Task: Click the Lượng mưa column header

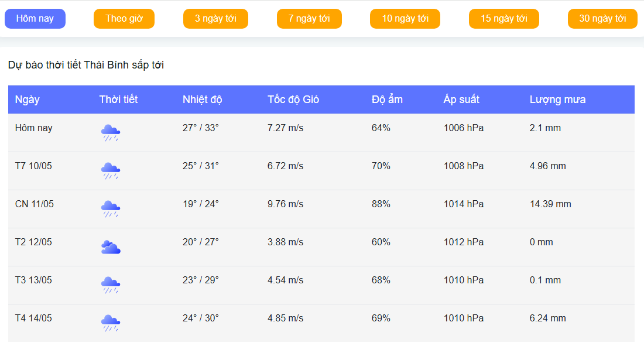Action: coord(557,100)
